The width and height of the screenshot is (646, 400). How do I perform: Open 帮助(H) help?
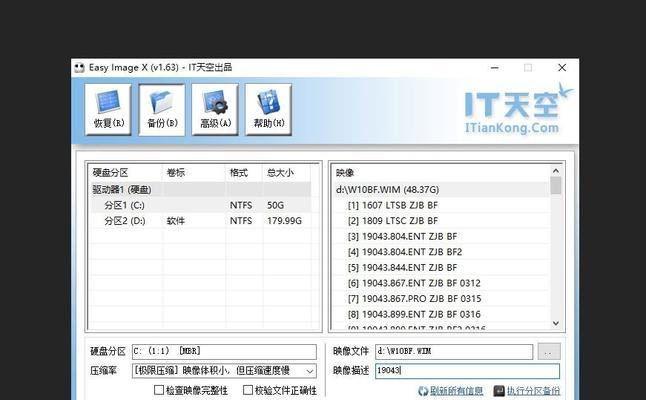point(269,110)
